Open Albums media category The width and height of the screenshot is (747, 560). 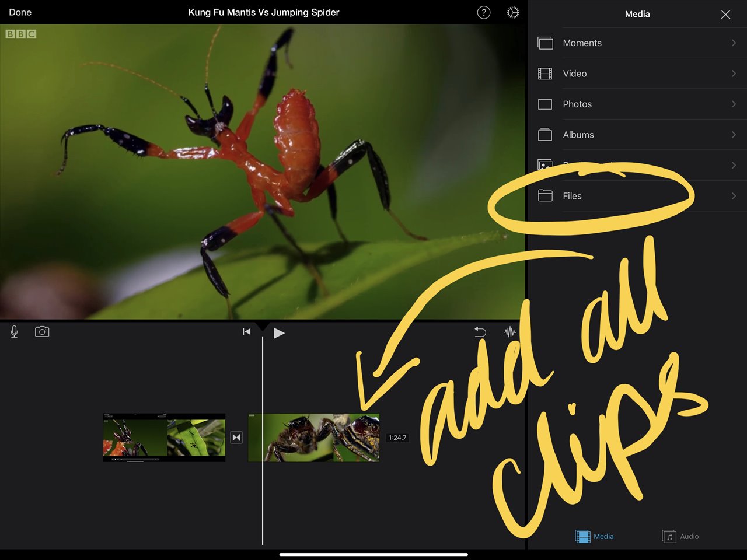point(637,135)
